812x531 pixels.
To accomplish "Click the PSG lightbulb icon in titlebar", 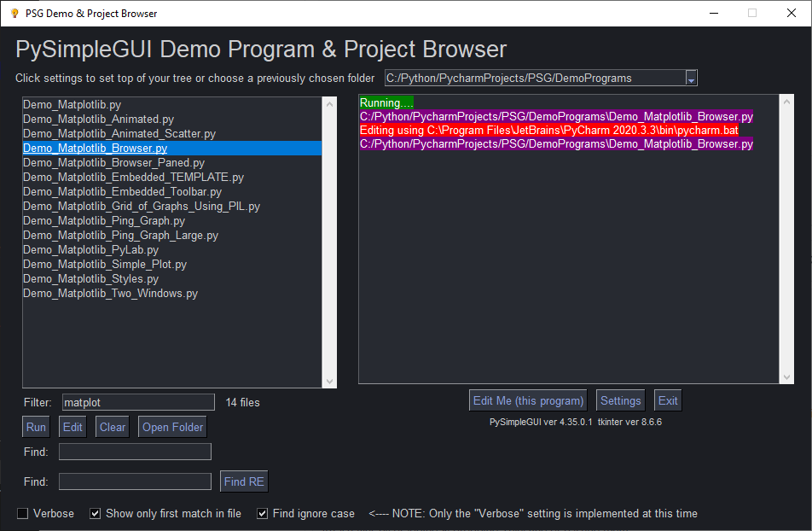I will click(12, 13).
